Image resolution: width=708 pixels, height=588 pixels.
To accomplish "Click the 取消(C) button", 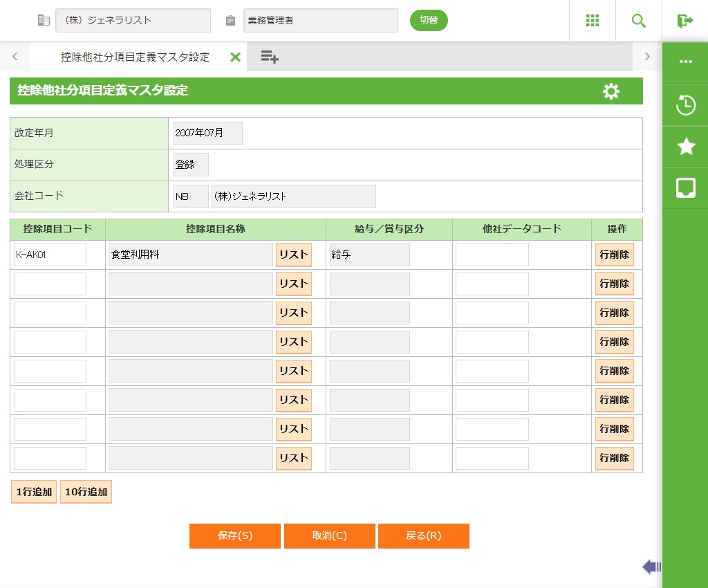I will tap(329, 536).
